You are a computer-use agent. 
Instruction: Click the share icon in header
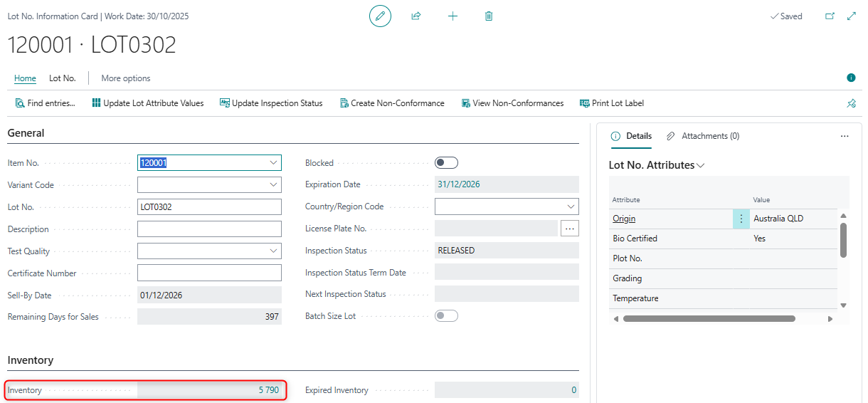pos(416,16)
